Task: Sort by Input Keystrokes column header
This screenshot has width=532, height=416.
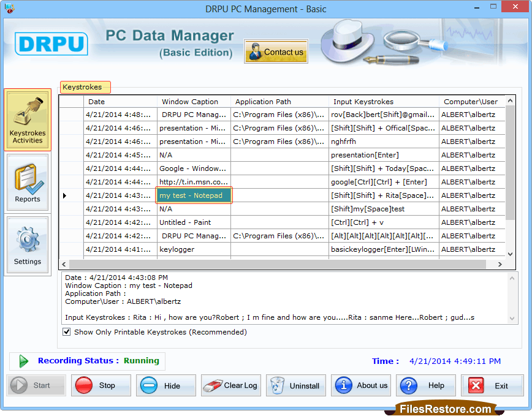Action: tap(384, 102)
